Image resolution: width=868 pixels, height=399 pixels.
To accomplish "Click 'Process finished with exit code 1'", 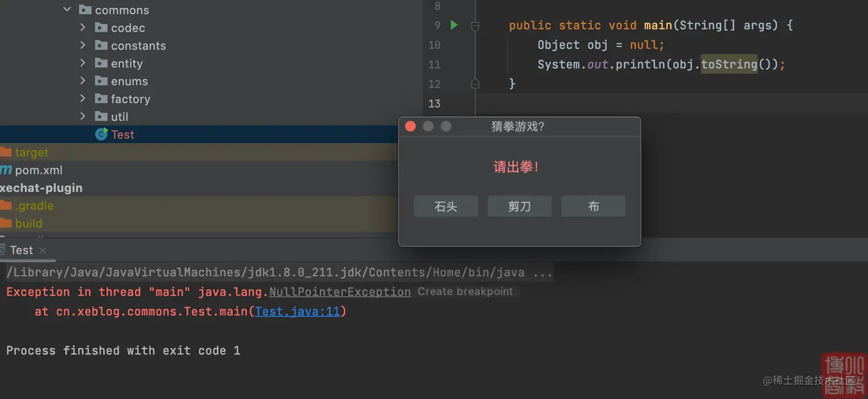I will [x=123, y=350].
